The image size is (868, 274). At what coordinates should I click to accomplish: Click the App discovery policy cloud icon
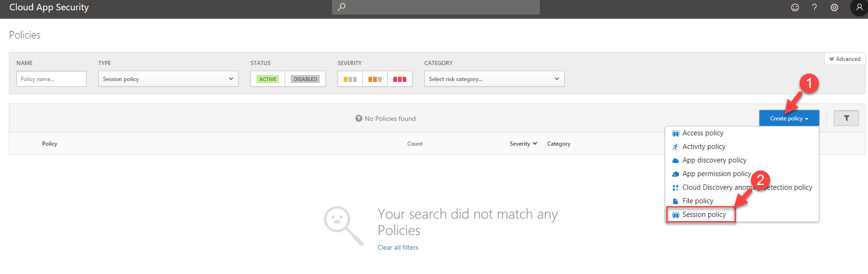tap(676, 161)
